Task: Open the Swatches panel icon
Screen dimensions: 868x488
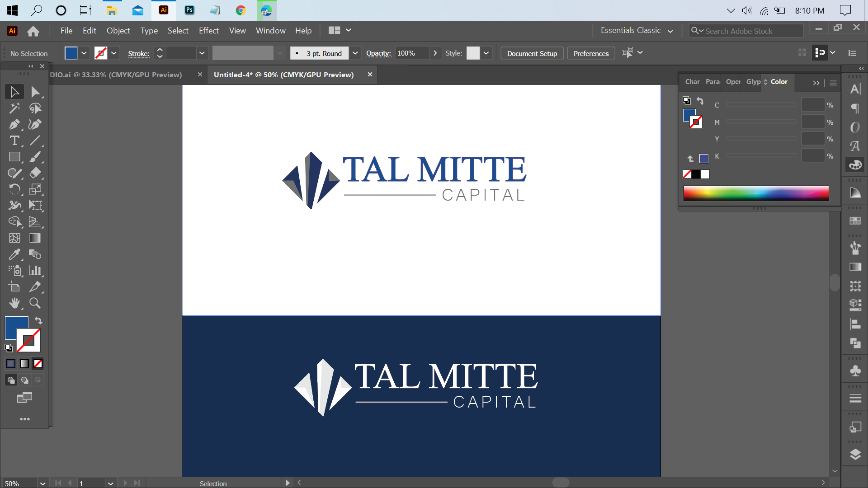Action: (x=855, y=221)
